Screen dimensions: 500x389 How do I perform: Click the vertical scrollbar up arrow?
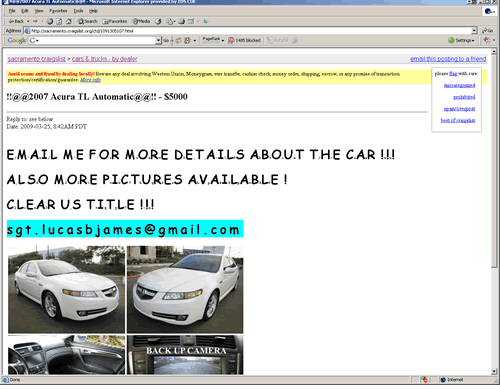(494, 51)
